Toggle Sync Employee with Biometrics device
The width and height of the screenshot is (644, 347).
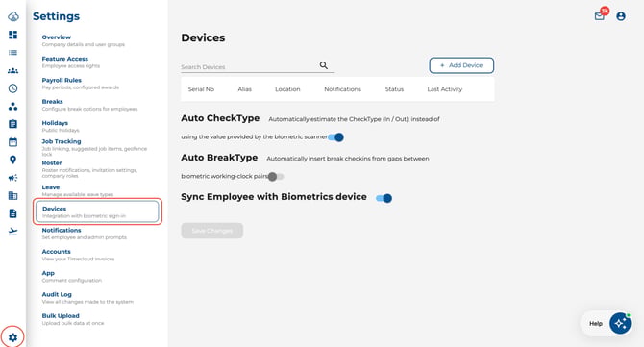[x=384, y=198]
